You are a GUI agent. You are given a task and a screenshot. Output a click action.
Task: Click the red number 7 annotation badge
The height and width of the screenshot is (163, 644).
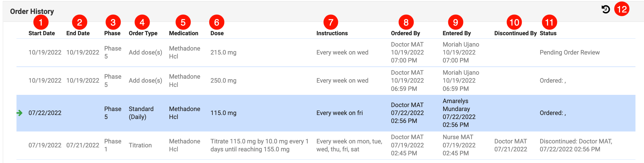coord(331,22)
